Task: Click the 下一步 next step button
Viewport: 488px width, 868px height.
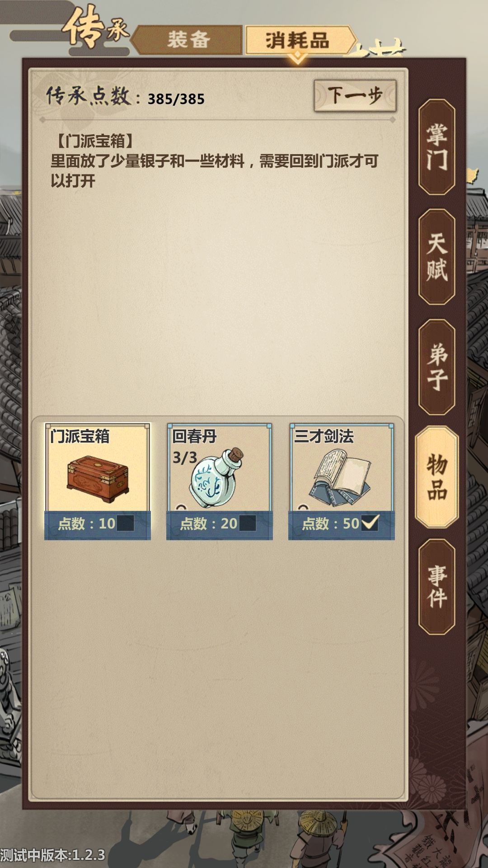Action: coord(355,95)
